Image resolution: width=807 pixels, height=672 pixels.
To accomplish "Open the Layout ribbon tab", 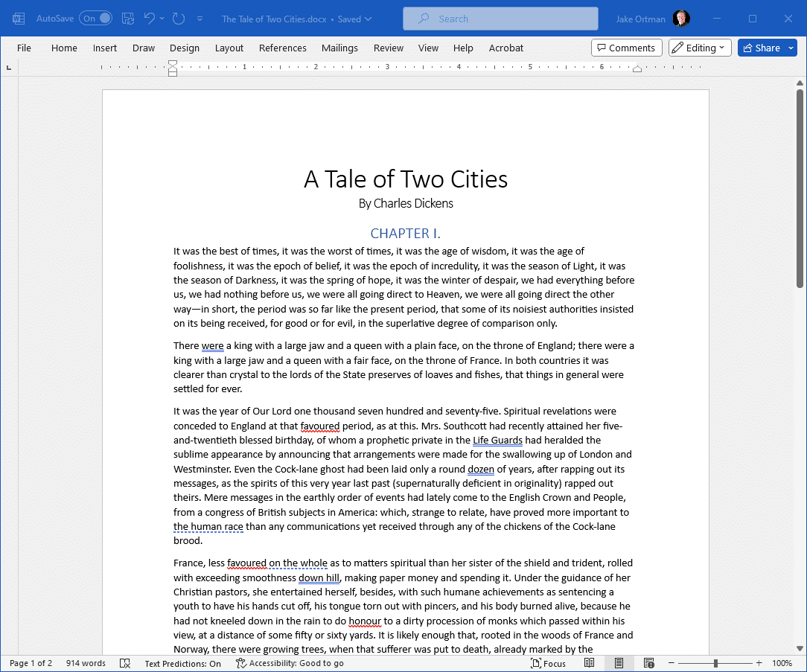I will 229,48.
